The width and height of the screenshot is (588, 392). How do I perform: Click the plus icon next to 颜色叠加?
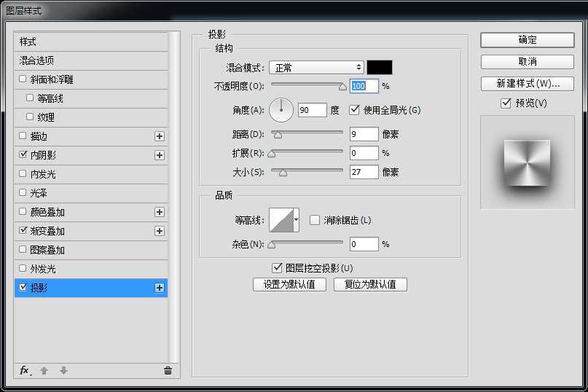pos(160,212)
